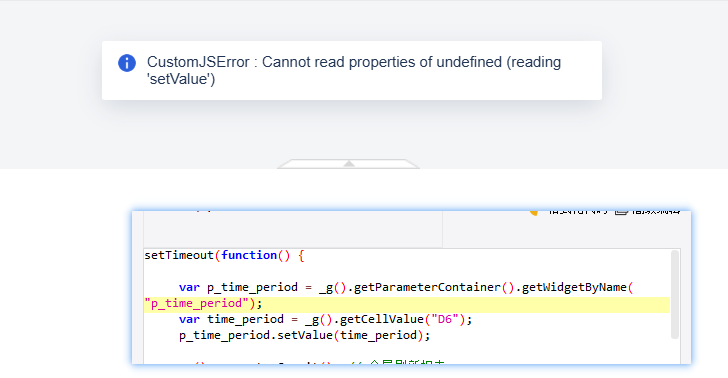Click the p_time_period.setValue statement

(x=305, y=335)
